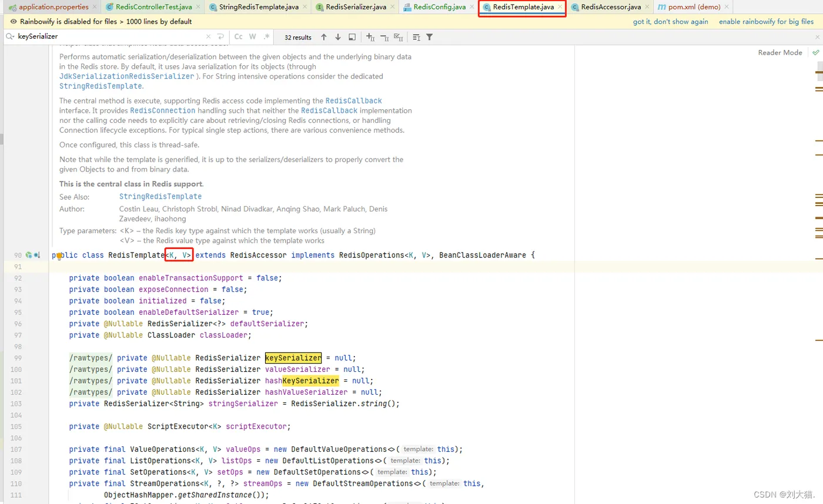Toggle whole Words (W) search option
823x504 pixels.
253,37
